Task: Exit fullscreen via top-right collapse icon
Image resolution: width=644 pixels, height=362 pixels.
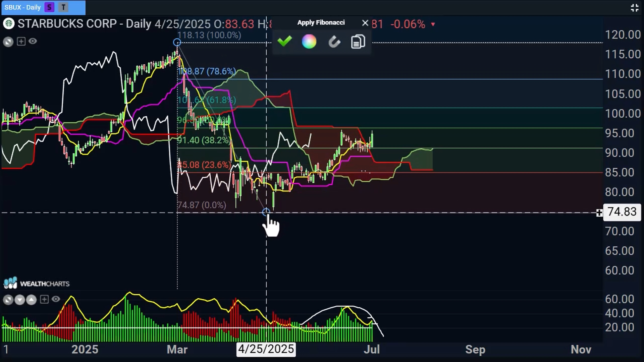Action: [x=634, y=8]
